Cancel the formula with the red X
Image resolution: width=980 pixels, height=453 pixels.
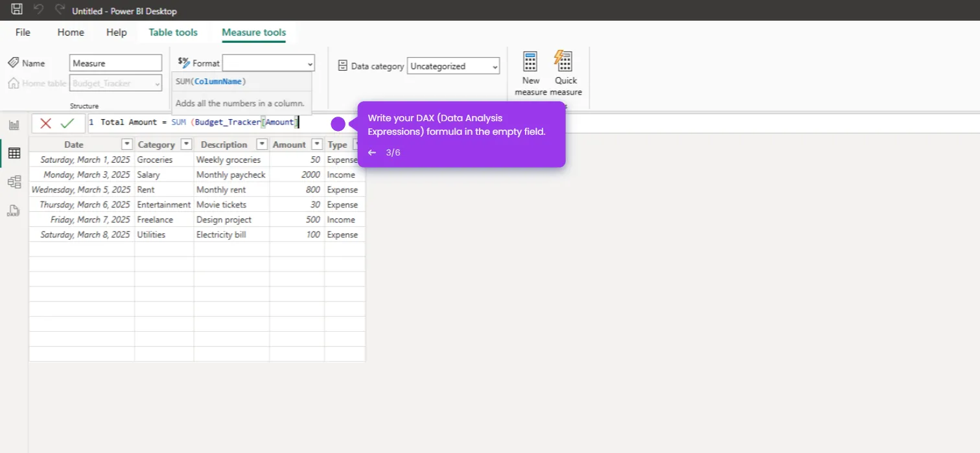click(45, 123)
